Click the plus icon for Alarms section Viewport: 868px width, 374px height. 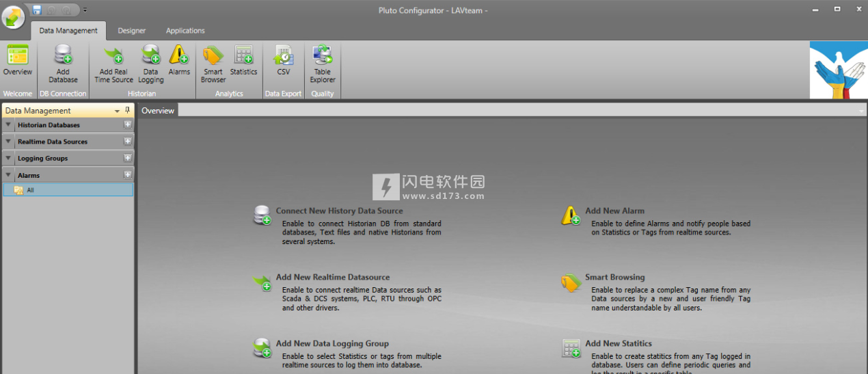[127, 174]
